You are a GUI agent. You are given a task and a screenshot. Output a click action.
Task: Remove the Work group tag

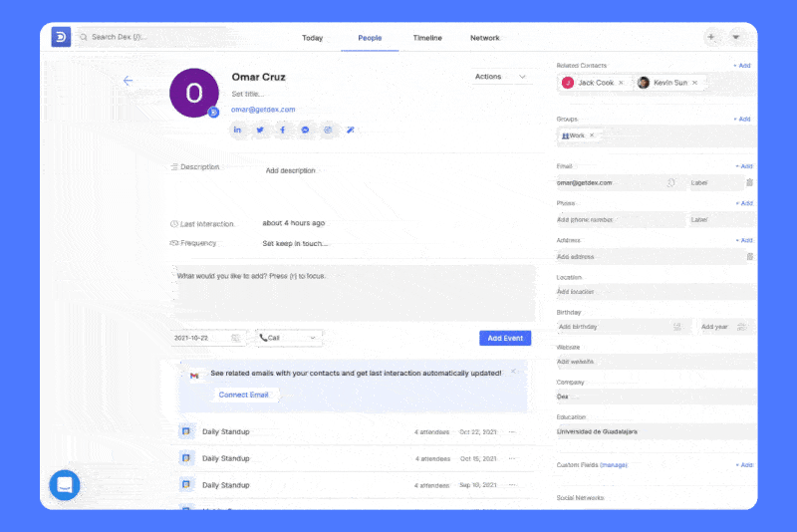click(592, 135)
